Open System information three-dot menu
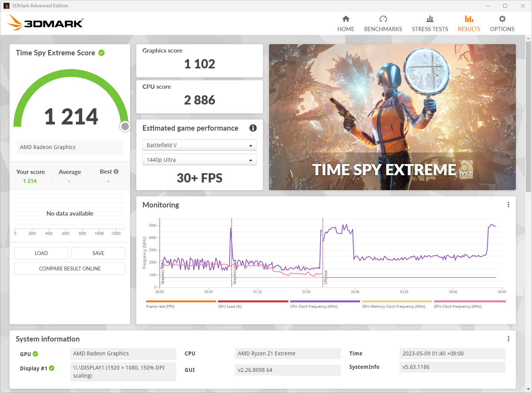Screen dimensions: 532x393 click(x=508, y=339)
